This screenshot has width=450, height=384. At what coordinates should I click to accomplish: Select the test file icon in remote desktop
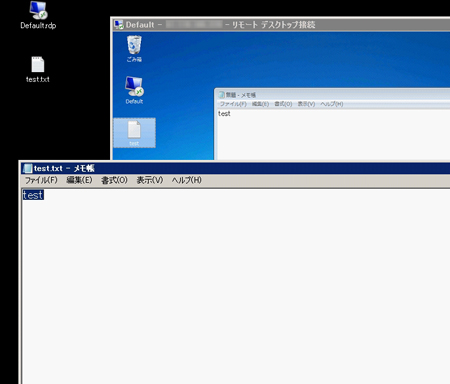pos(134,133)
